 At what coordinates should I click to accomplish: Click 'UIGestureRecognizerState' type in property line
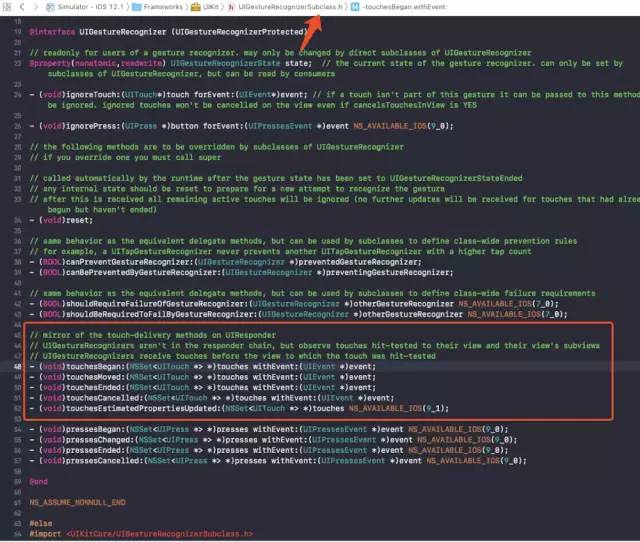(225, 63)
